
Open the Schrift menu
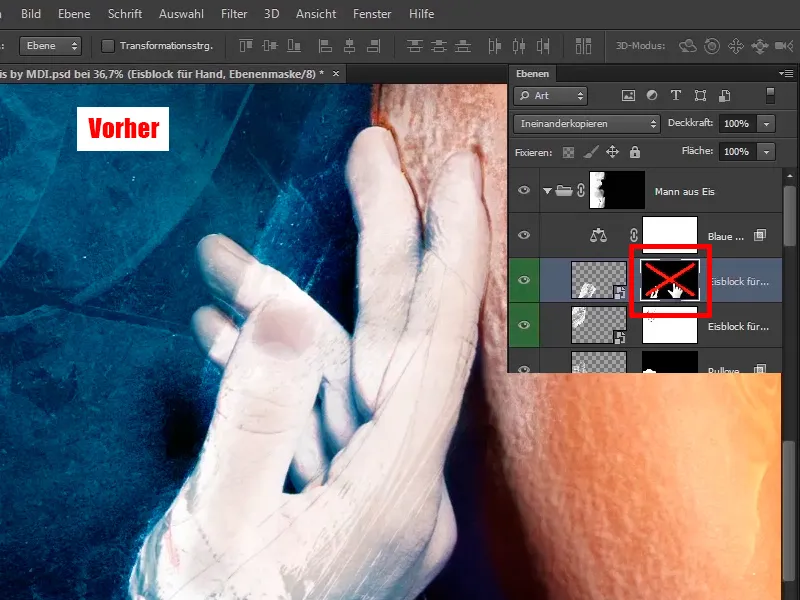coord(124,14)
